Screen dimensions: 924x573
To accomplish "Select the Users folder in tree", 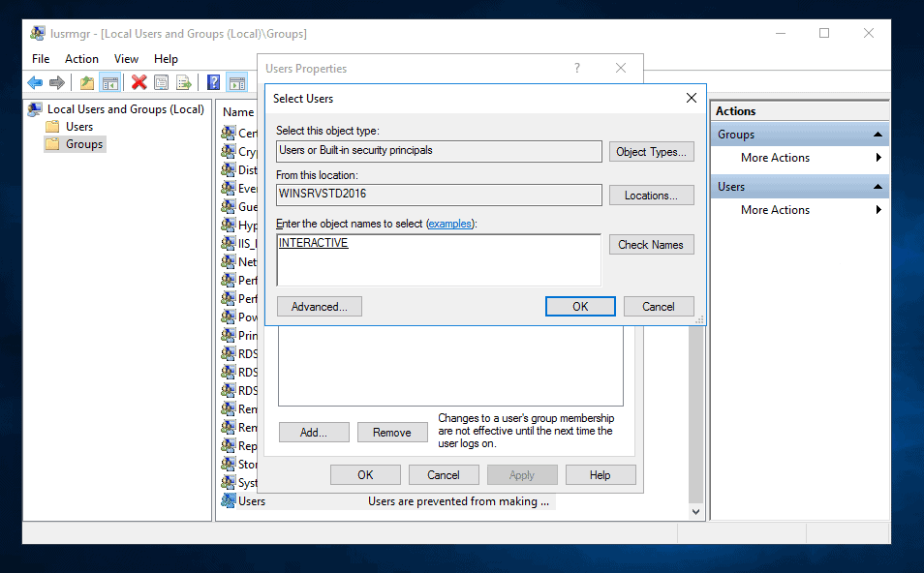I will [x=79, y=127].
